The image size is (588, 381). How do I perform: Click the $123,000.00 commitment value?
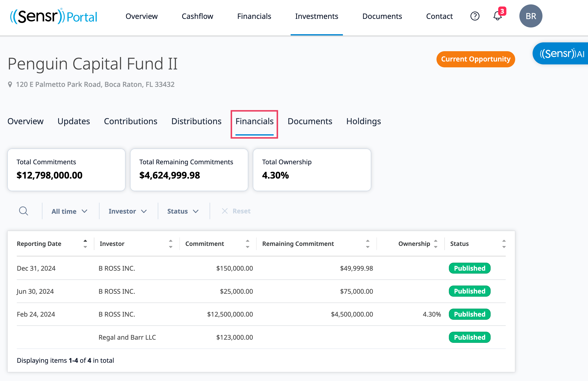click(234, 337)
